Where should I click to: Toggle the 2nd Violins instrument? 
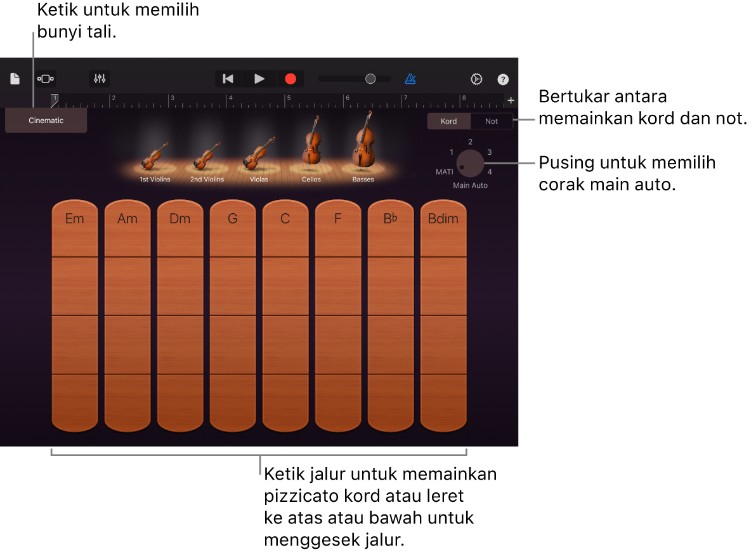[x=207, y=162]
